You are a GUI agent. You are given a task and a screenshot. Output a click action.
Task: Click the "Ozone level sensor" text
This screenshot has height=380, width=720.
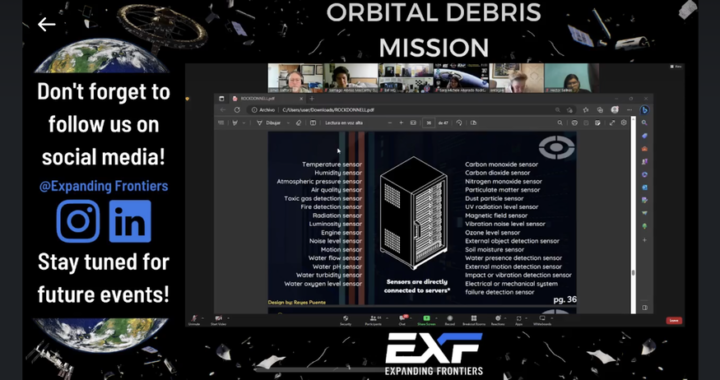point(492,233)
